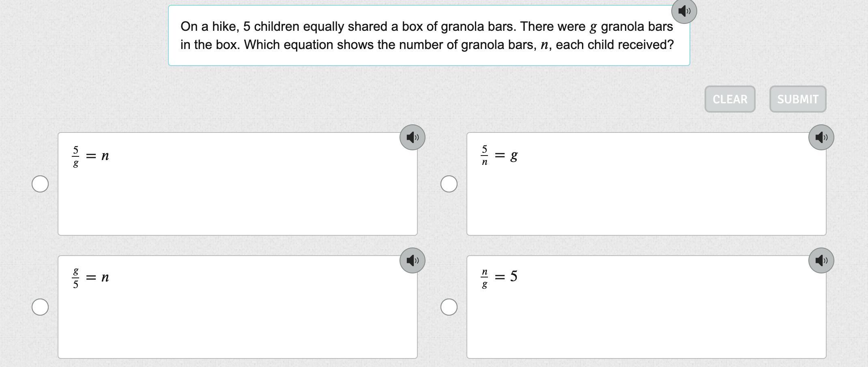Play audio for the n/g = 5 answer
Screen dimensions: 868x367
[x=821, y=260]
